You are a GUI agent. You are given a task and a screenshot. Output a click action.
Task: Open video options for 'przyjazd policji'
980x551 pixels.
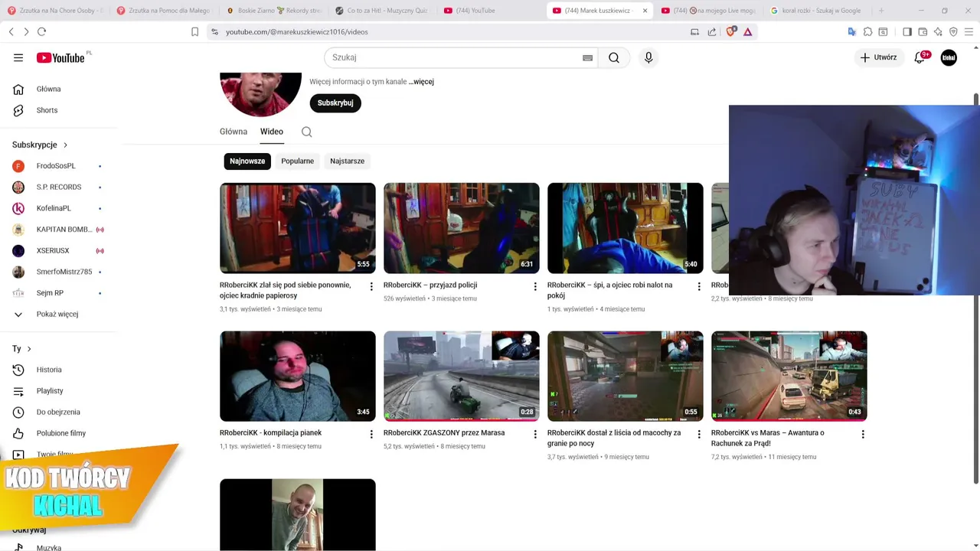click(x=535, y=286)
